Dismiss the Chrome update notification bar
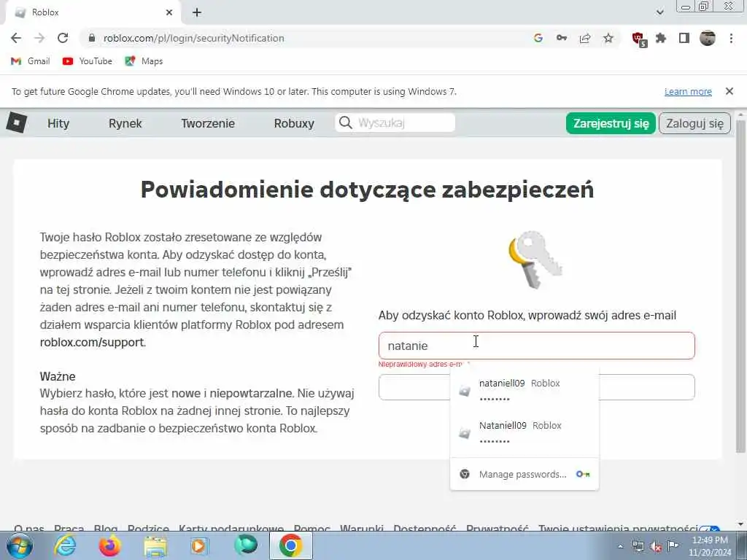 pos(729,91)
